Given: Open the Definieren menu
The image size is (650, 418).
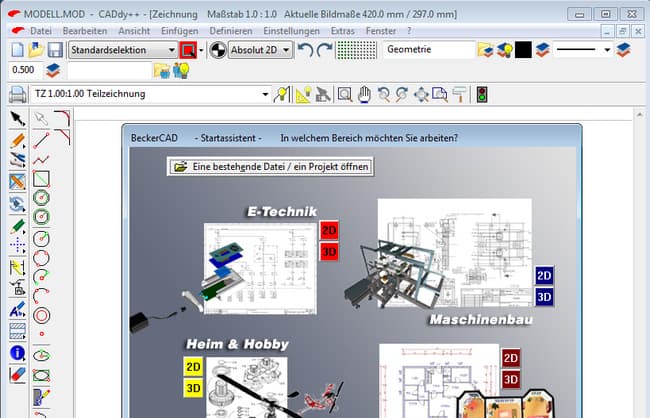Looking at the screenshot, I should click(231, 31).
